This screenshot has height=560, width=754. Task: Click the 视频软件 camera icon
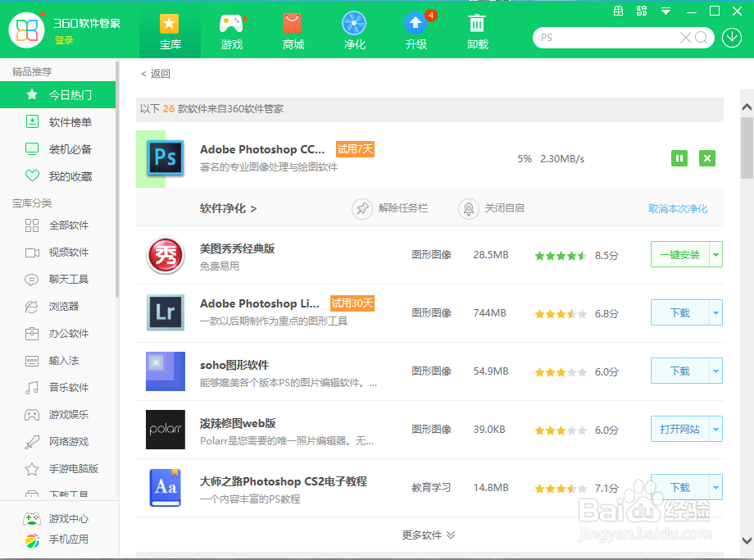tap(32, 253)
